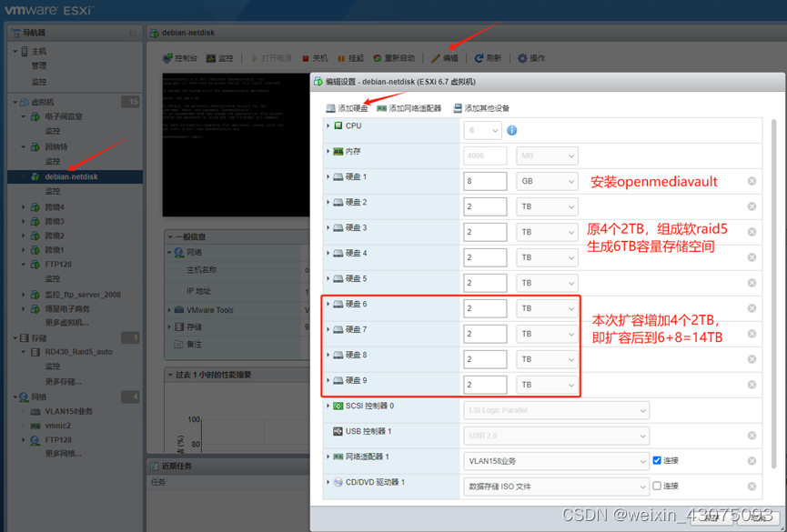This screenshot has height=532, width=787.
Task: Collapse the General information (一般信息) panel
Action: click(170, 236)
